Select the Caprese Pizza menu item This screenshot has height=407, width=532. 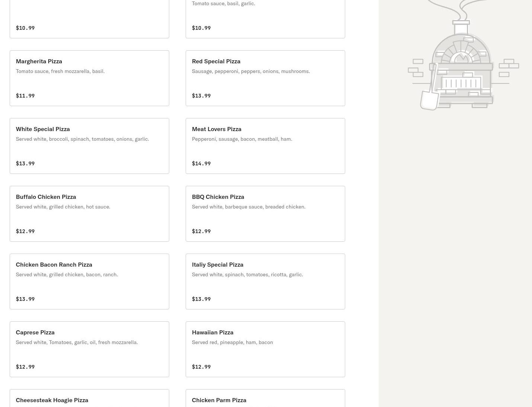[89, 349]
